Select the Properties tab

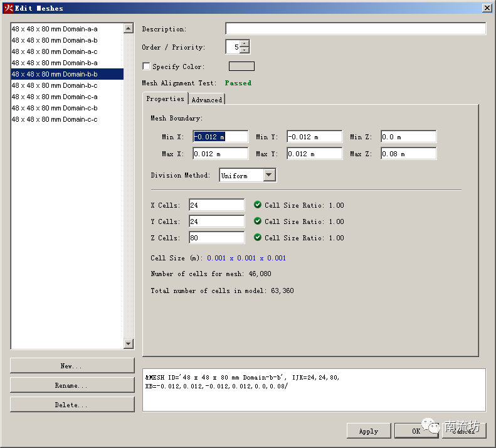(165, 99)
